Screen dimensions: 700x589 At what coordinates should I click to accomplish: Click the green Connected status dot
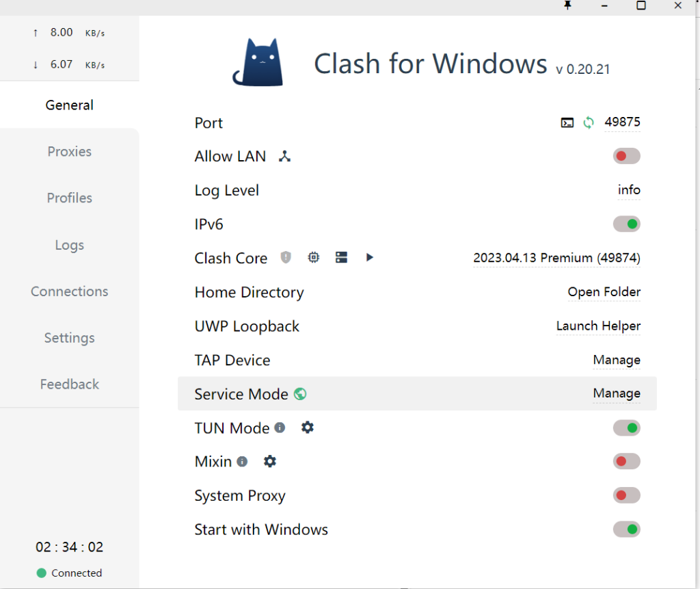pyautogui.click(x=42, y=573)
